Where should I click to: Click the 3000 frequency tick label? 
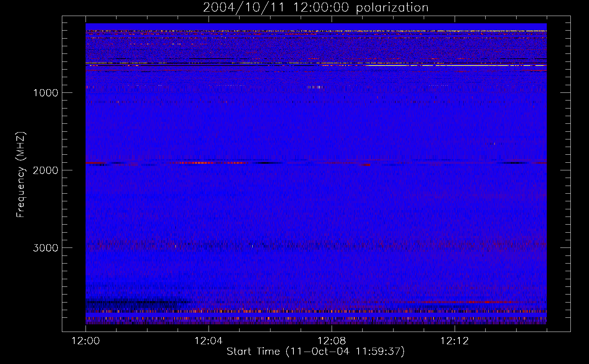pos(46,248)
